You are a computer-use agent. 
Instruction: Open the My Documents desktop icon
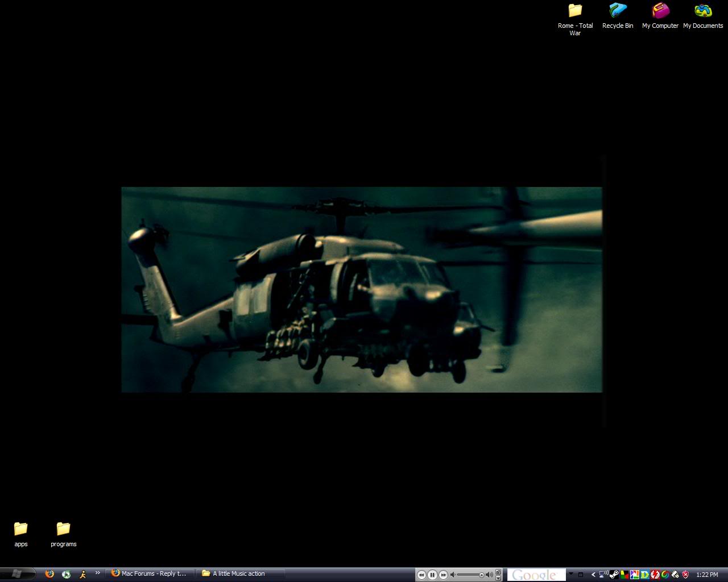703,16
